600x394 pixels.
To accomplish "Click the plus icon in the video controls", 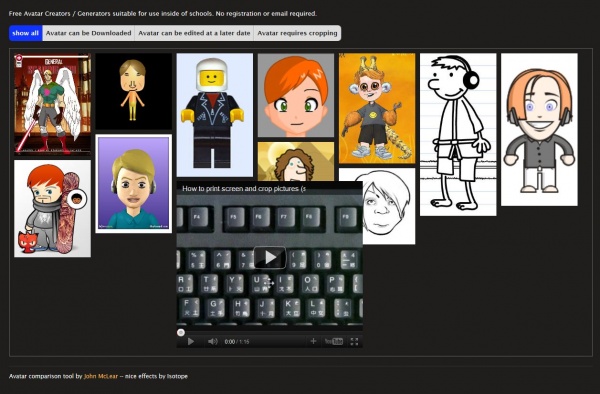I will click(x=313, y=341).
